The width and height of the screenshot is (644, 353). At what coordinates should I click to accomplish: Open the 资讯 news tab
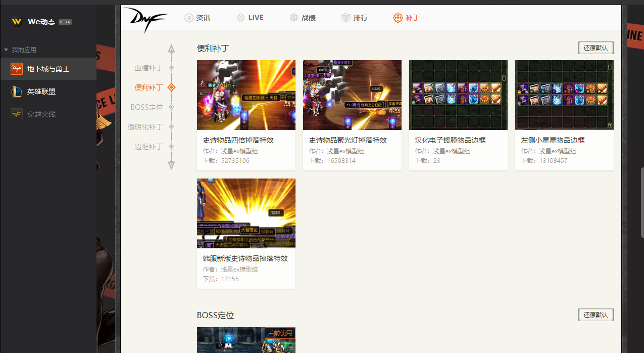197,18
